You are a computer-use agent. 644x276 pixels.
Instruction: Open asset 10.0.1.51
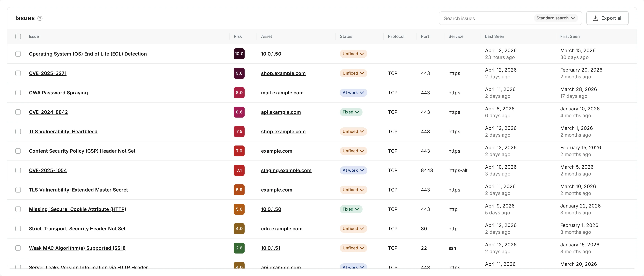coord(270,248)
